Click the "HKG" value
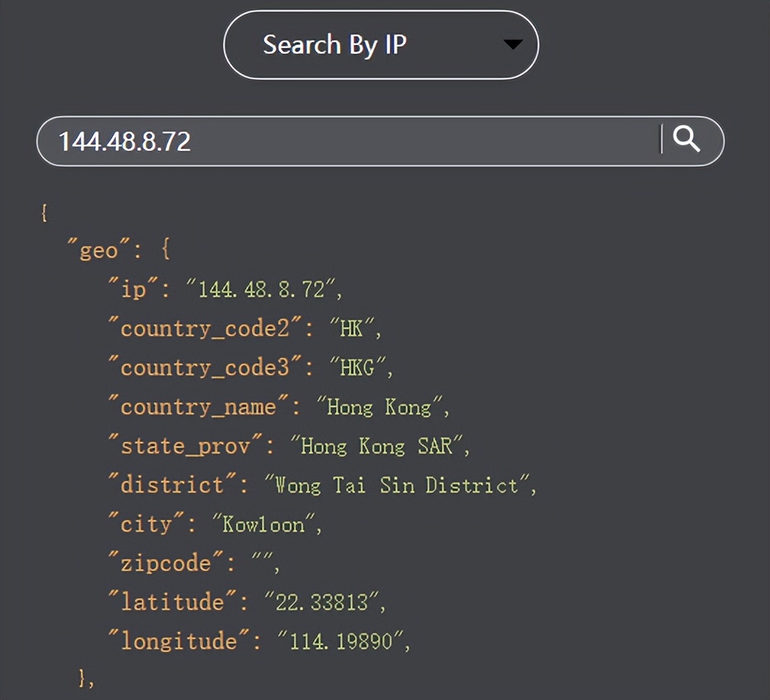Viewport: 770px width, 700px height. 357,368
